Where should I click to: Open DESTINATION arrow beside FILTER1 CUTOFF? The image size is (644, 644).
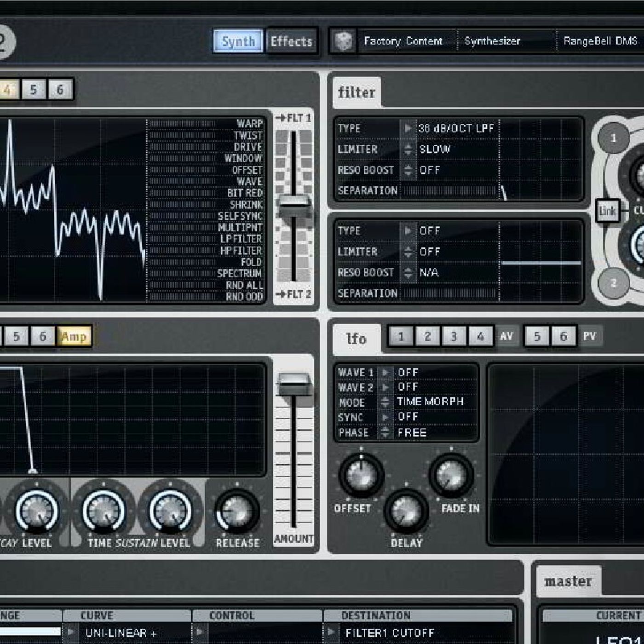click(331, 632)
